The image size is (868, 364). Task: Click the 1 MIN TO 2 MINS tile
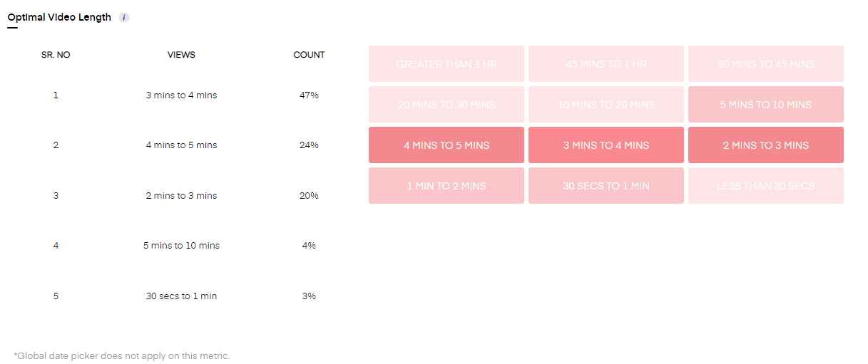tap(446, 186)
